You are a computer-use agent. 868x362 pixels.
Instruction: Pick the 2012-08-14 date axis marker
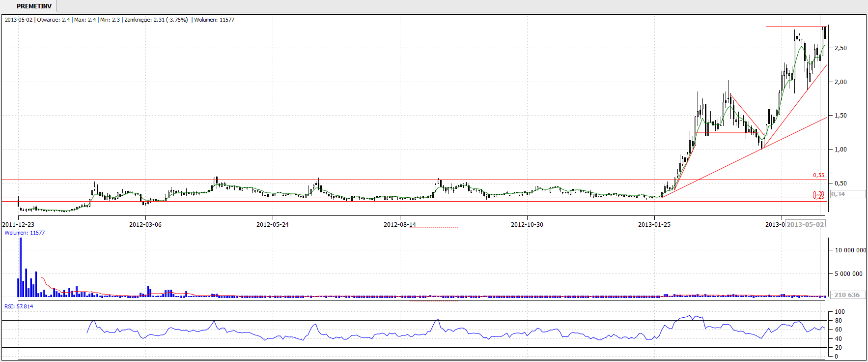(x=399, y=224)
